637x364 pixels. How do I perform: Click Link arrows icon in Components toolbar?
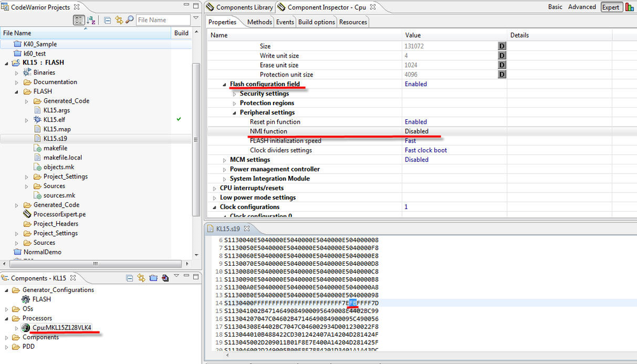[x=141, y=278]
